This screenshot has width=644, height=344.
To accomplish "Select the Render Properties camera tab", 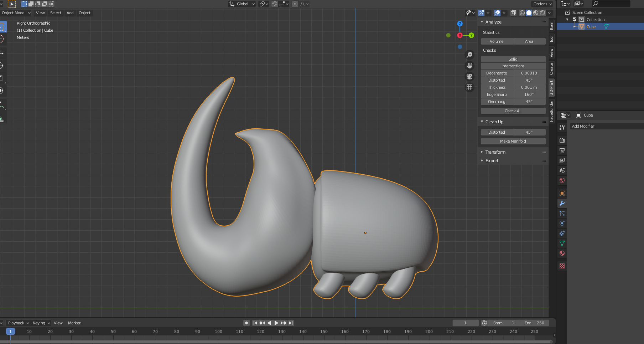I will click(562, 140).
